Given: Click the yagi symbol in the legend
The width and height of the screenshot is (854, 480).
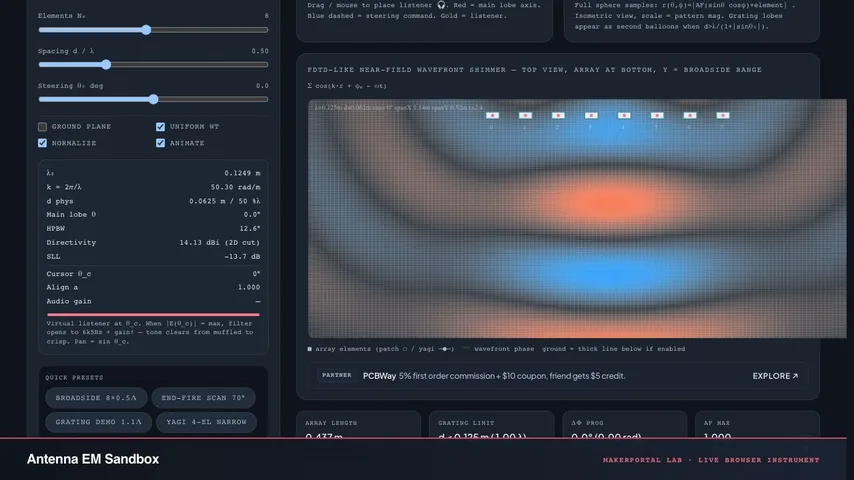Looking at the screenshot, I should pos(446,349).
